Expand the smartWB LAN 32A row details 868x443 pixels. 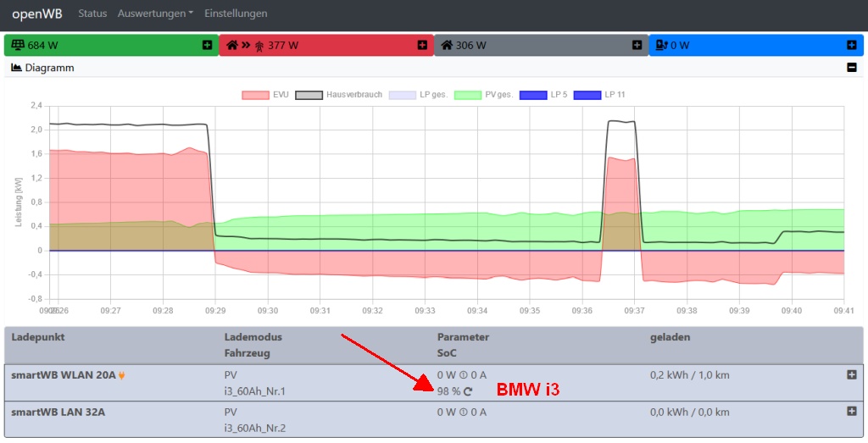pyautogui.click(x=852, y=411)
